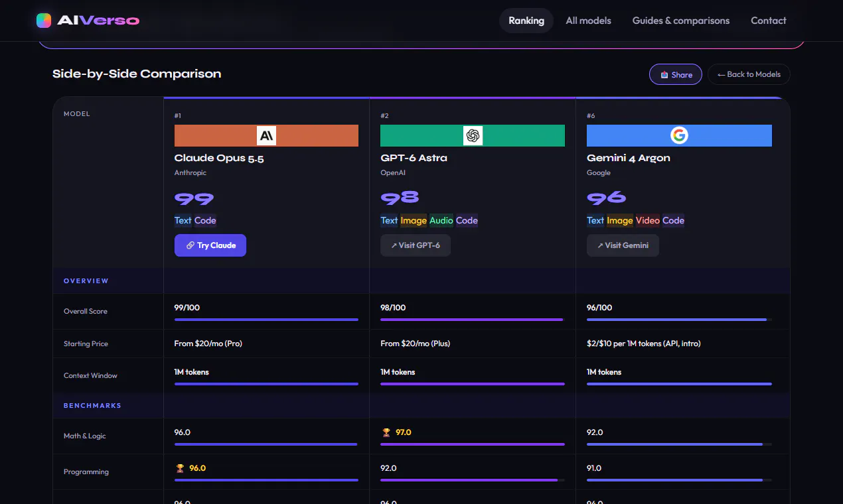The height and width of the screenshot is (504, 843).
Task: Click the trophy icon beside 97.0
Action: tap(386, 432)
